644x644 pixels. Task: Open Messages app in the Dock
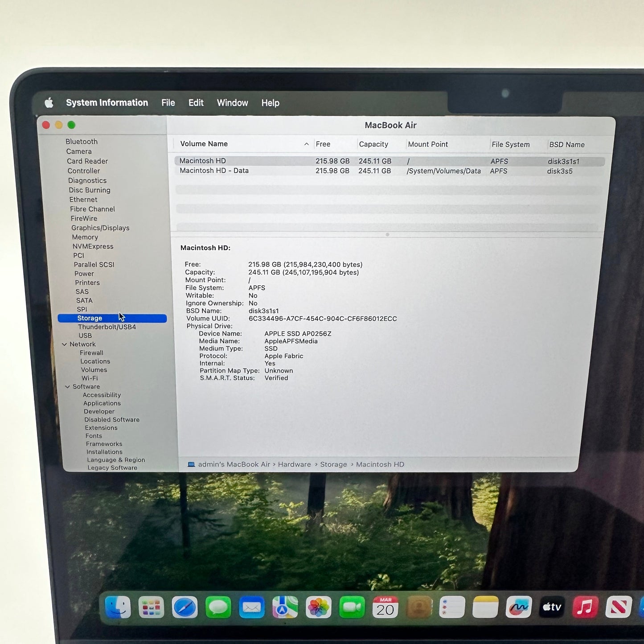pos(218,607)
